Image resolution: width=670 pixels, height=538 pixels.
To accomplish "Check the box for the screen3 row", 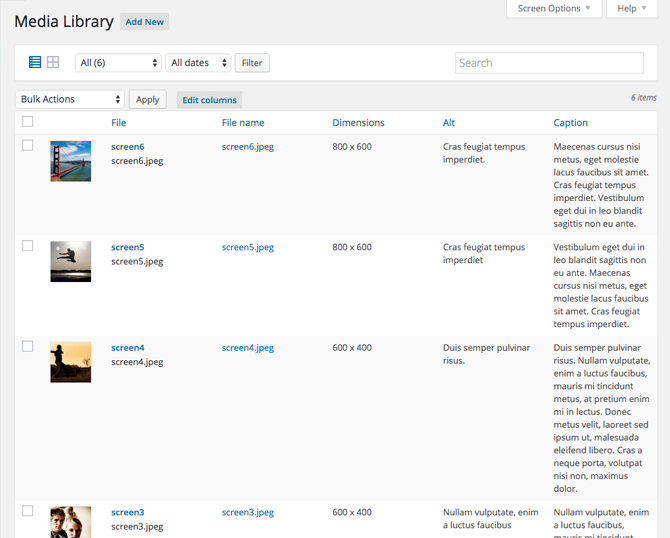I will click(27, 511).
